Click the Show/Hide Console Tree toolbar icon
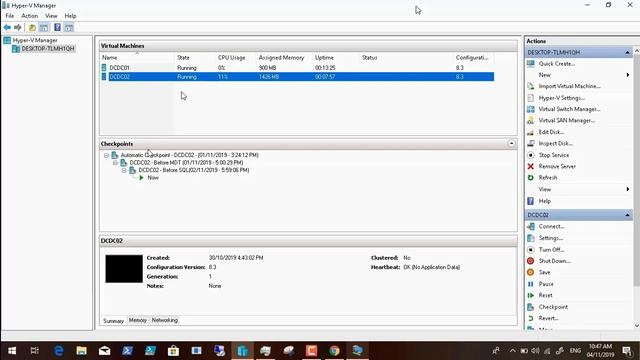The image size is (640, 360). [44, 27]
